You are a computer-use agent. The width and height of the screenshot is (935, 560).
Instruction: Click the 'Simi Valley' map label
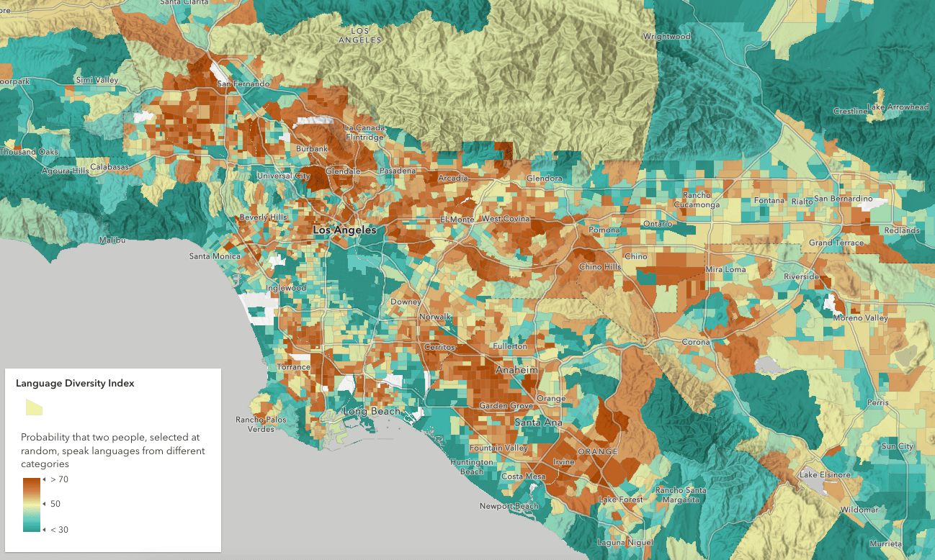coord(97,80)
